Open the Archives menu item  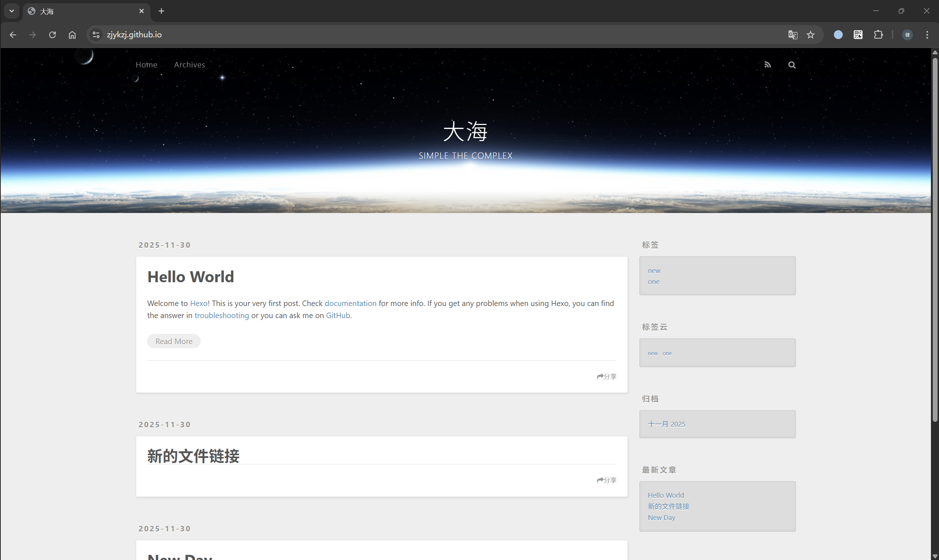(189, 65)
